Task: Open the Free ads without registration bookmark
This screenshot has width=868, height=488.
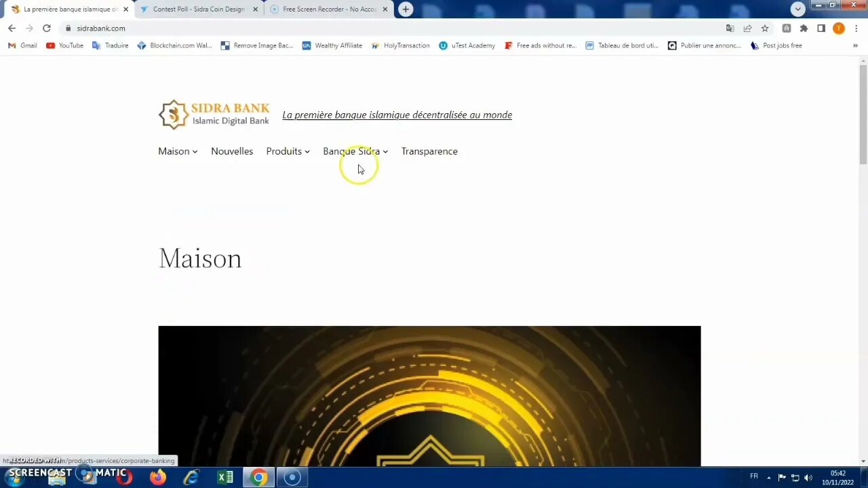Action: tap(540, 45)
